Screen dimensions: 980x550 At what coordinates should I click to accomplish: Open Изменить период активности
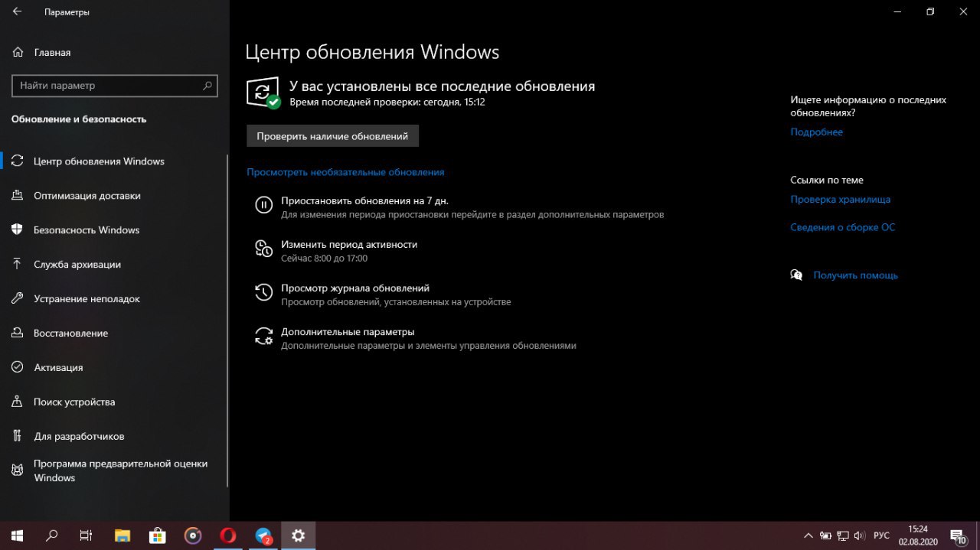tap(349, 244)
